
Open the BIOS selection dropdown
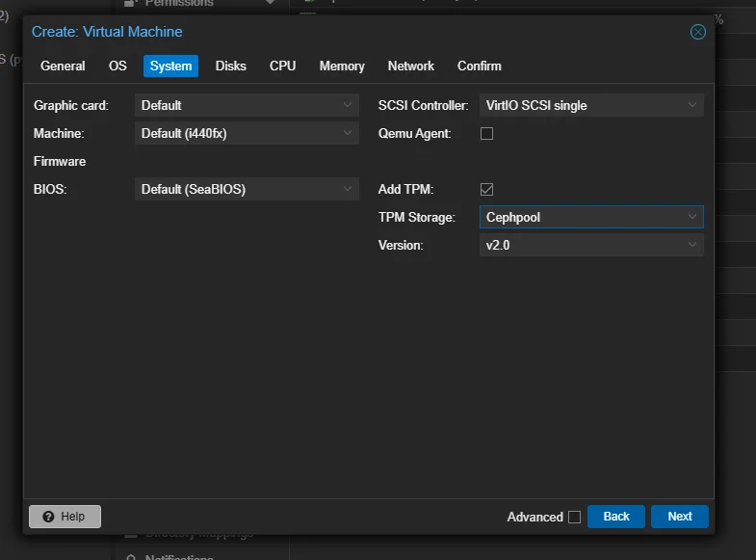pos(347,189)
